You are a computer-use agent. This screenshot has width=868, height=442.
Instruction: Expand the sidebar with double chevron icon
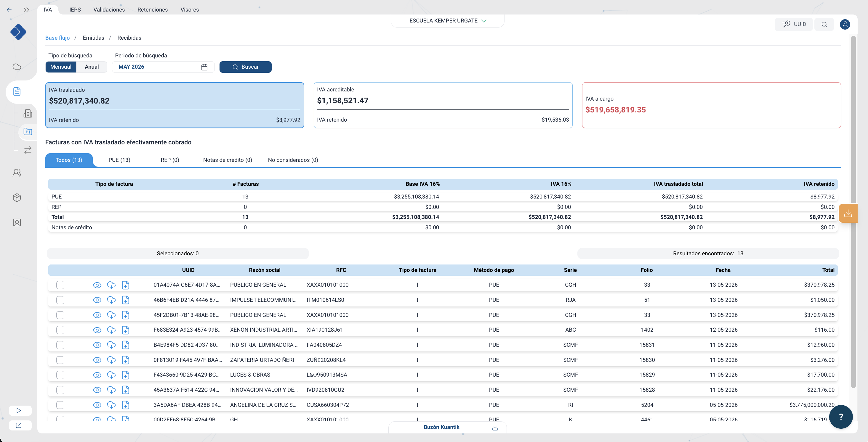pyautogui.click(x=26, y=10)
